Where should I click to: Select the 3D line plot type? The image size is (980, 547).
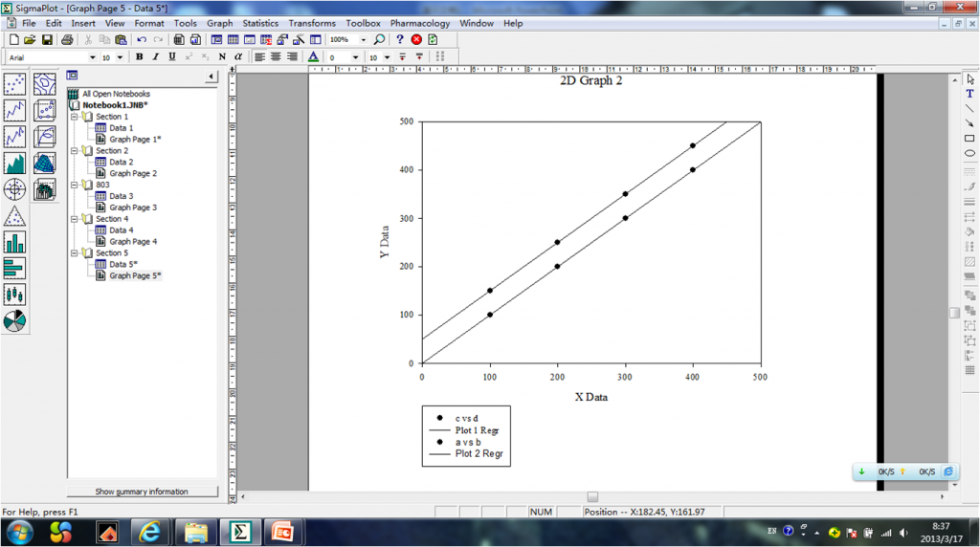pyautogui.click(x=44, y=137)
